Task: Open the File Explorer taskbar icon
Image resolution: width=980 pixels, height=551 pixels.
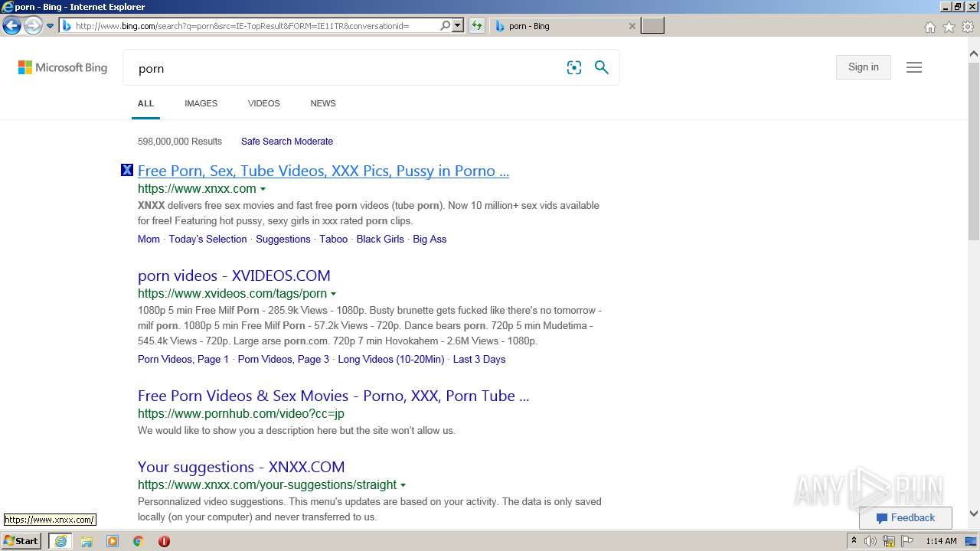Action: (87, 541)
